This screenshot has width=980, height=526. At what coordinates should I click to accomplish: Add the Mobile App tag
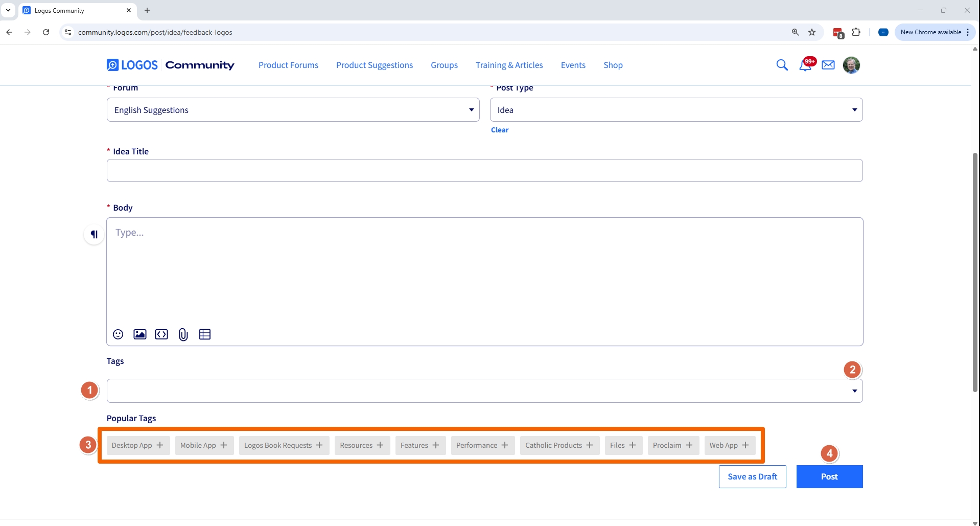(204, 445)
